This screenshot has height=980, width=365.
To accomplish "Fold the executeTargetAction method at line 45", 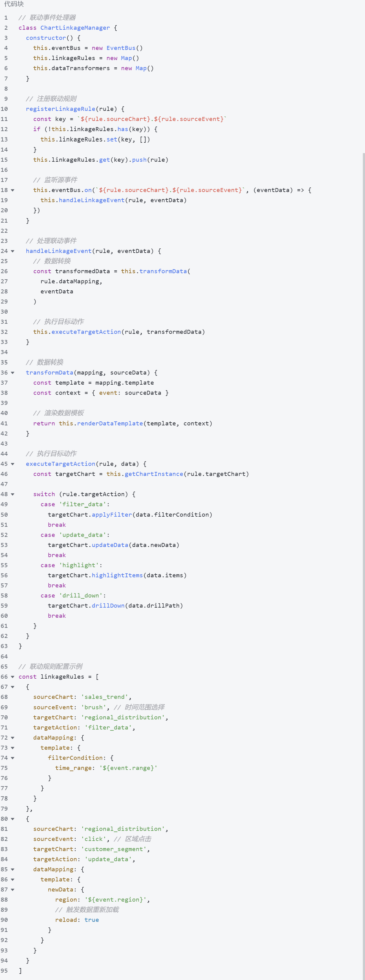I will click(13, 464).
